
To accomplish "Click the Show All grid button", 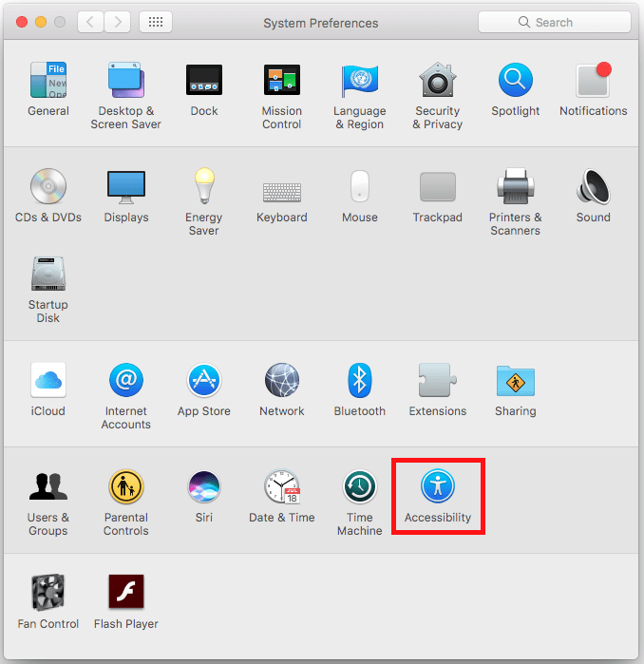I will [x=156, y=22].
